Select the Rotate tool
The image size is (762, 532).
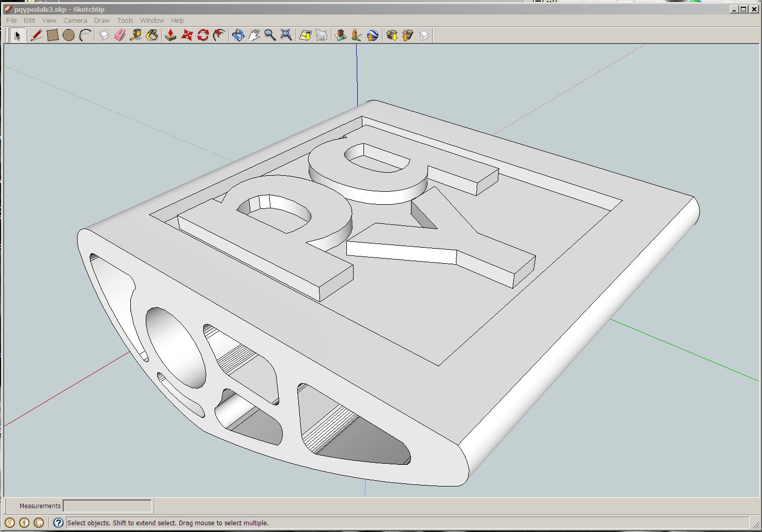(203, 35)
